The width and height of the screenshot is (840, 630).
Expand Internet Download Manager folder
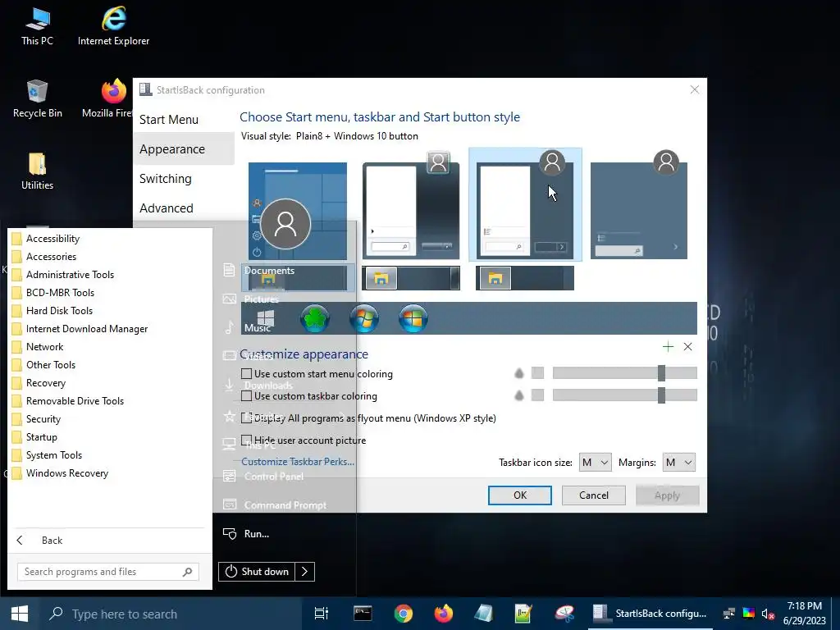coord(87,328)
